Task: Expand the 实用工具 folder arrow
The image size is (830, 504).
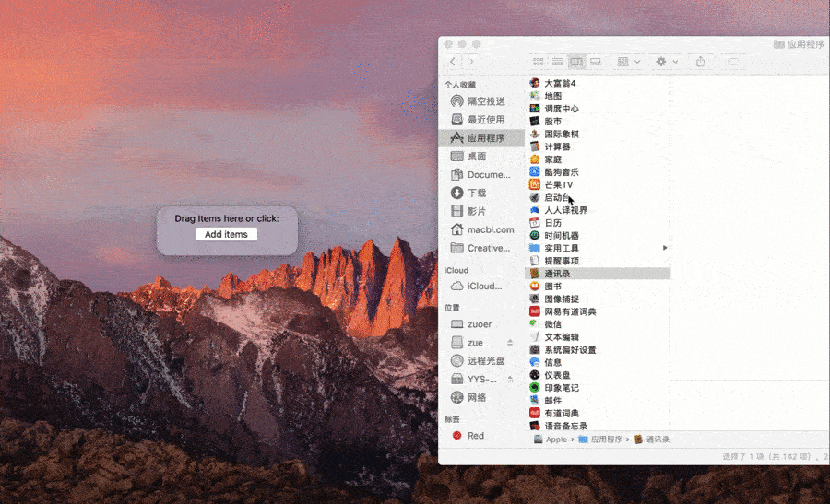Action: (x=665, y=248)
